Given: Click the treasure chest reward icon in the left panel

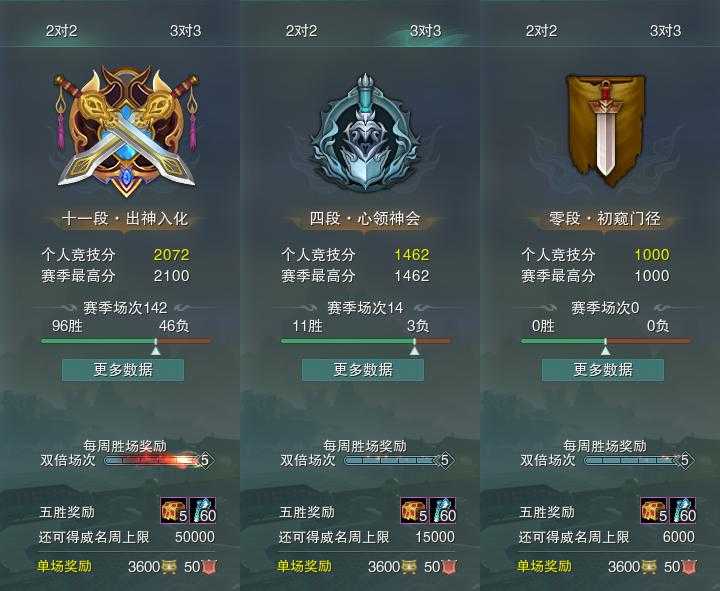Looking at the screenshot, I should coord(174,510).
